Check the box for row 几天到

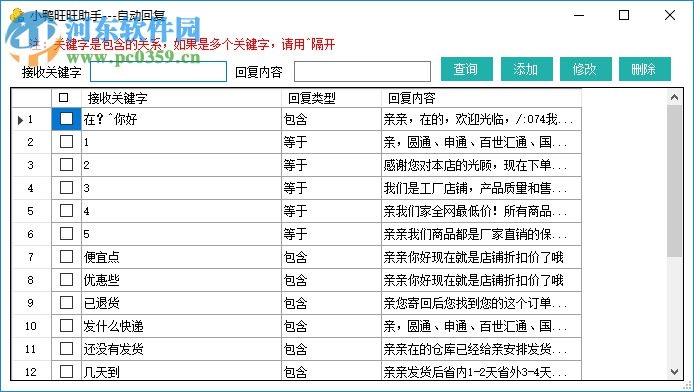click(x=66, y=371)
